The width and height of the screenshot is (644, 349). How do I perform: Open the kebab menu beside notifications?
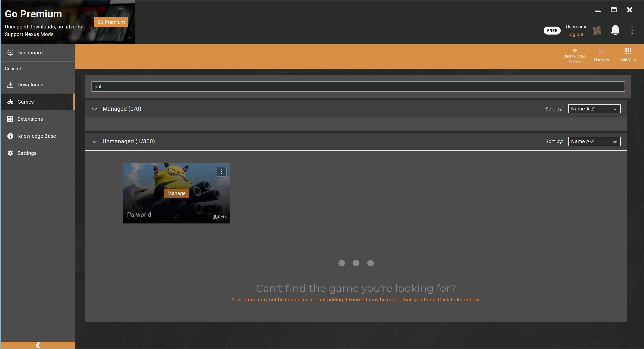pyautogui.click(x=632, y=30)
